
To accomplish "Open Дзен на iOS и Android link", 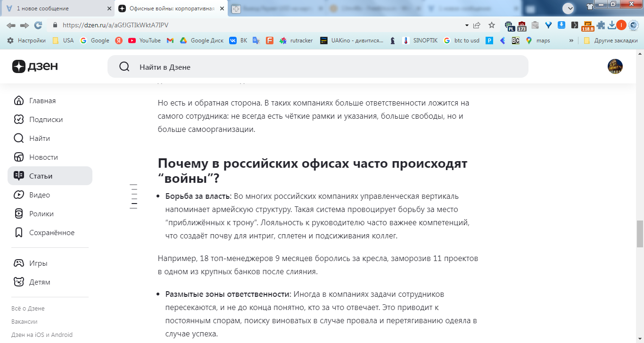I will pos(42,335).
